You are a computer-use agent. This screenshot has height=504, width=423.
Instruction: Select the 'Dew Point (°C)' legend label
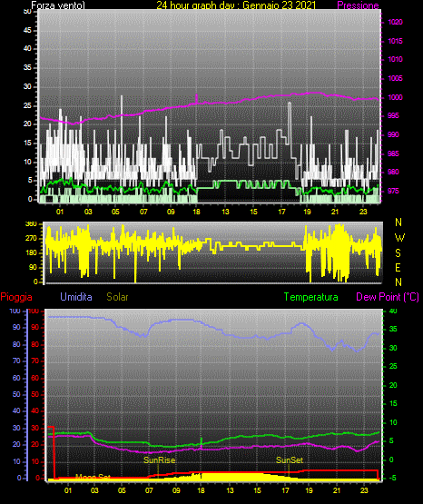[388, 297]
